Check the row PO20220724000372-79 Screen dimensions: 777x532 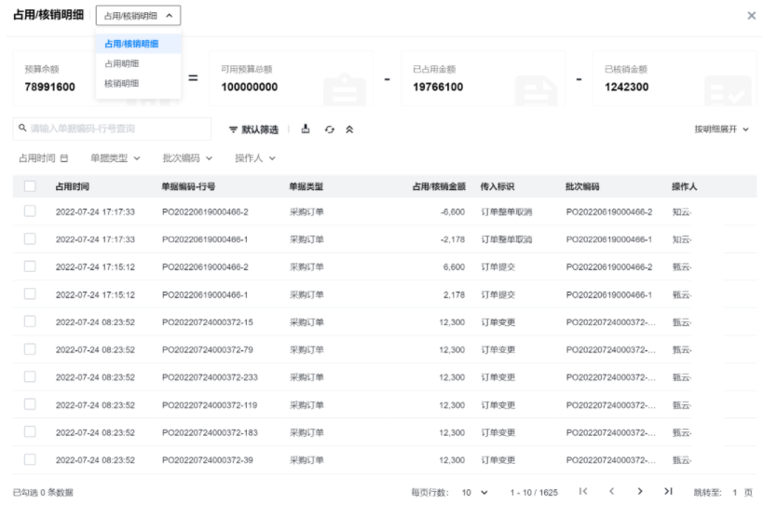click(x=30, y=349)
